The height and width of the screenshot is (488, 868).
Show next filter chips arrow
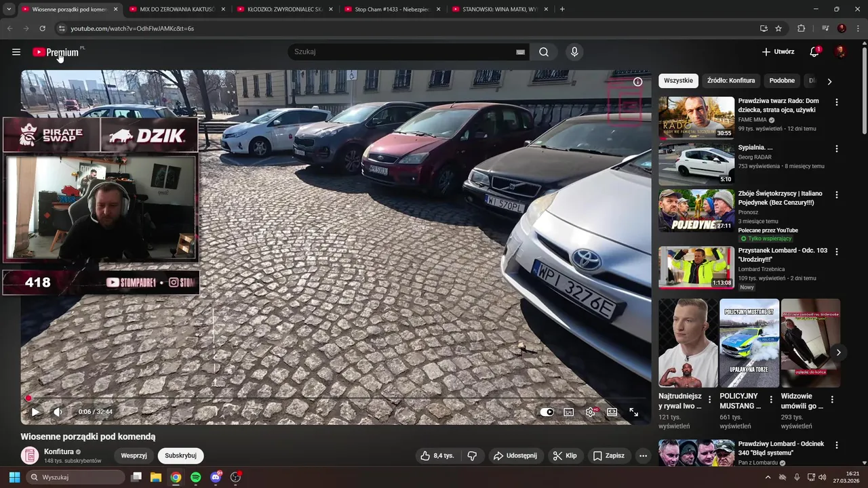tap(829, 81)
